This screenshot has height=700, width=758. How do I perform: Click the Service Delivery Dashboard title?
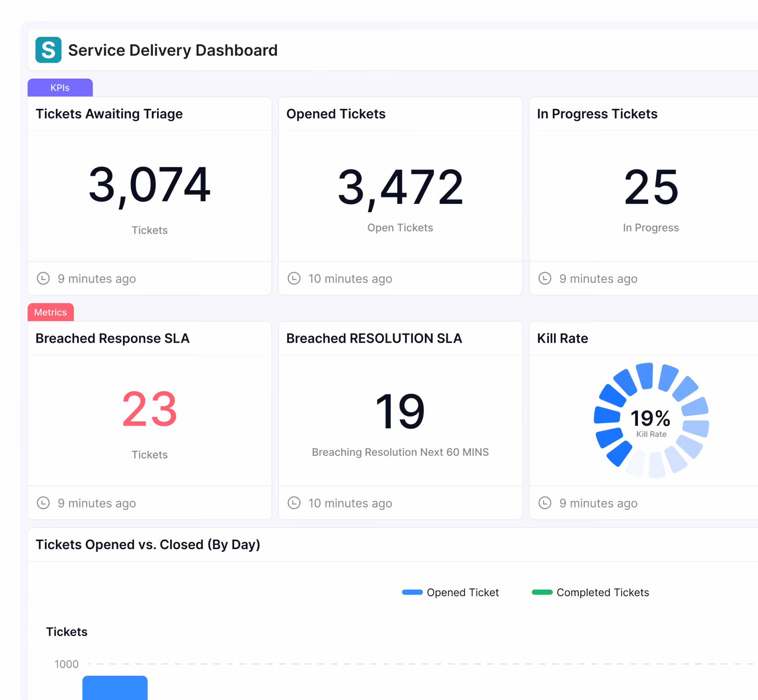point(173,50)
